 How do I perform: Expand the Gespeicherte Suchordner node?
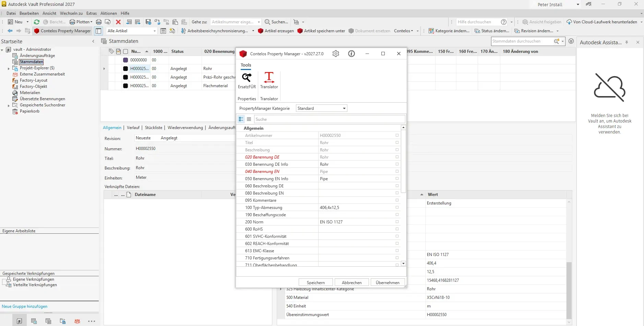[x=9, y=105]
